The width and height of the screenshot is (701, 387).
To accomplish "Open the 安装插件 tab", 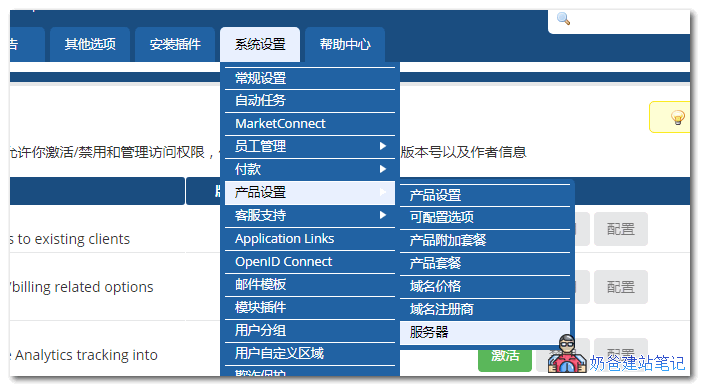I will 175,44.
